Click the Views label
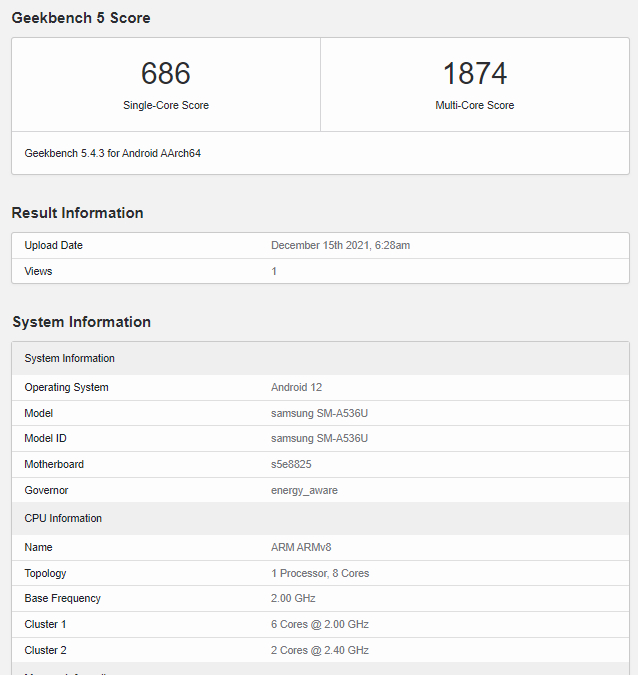 point(38,271)
